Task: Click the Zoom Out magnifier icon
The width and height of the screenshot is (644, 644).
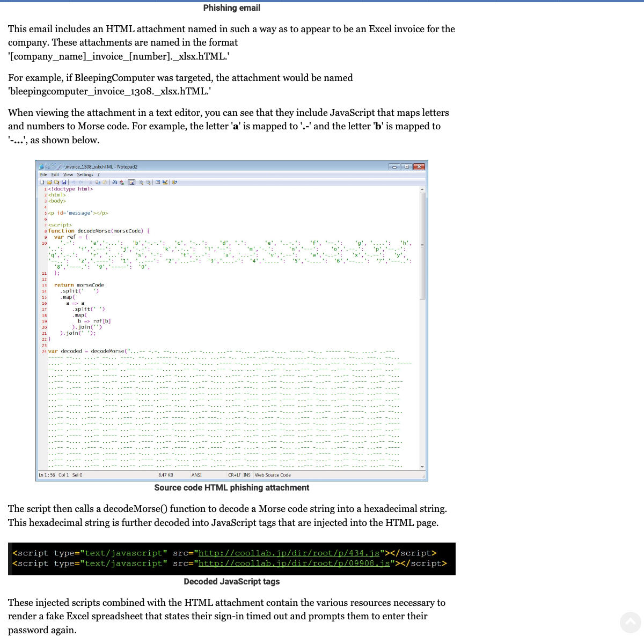Action: click(x=148, y=182)
